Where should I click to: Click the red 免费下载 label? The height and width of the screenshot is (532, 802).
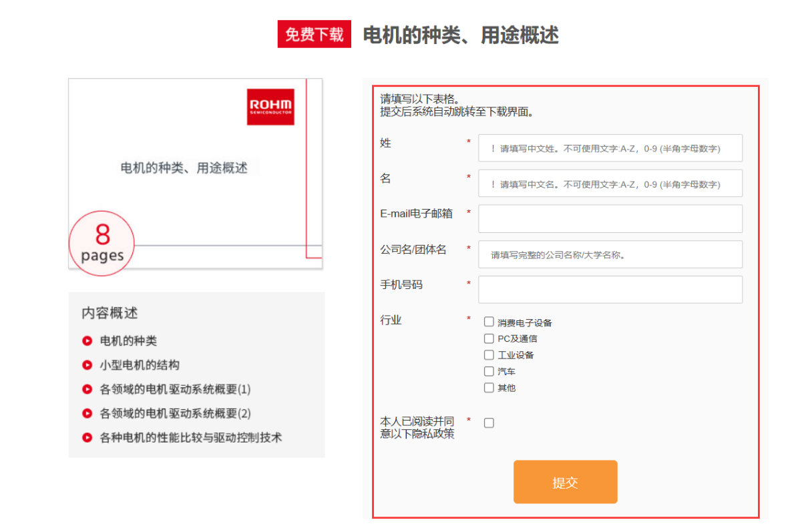click(314, 35)
